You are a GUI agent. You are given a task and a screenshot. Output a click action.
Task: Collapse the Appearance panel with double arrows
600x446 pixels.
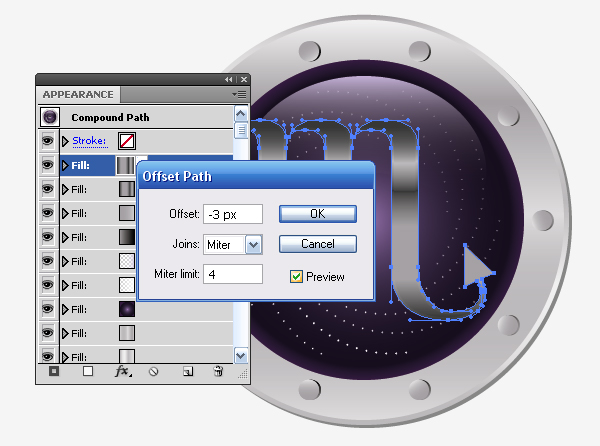point(228,80)
